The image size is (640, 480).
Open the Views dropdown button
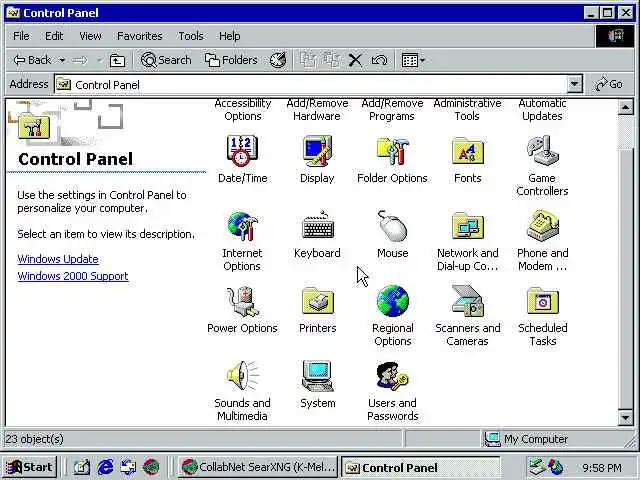(x=413, y=60)
